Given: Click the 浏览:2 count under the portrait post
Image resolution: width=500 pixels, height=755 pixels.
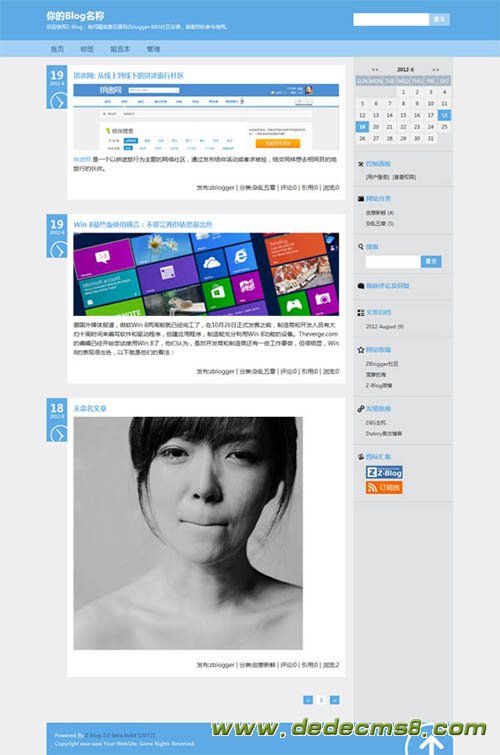Looking at the screenshot, I should [x=330, y=665].
